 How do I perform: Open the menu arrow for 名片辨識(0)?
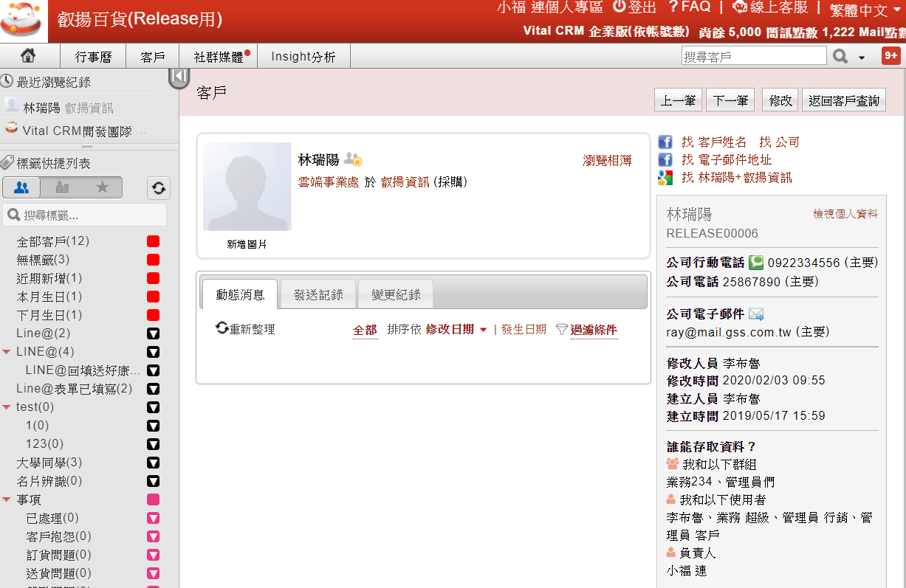tap(154, 481)
